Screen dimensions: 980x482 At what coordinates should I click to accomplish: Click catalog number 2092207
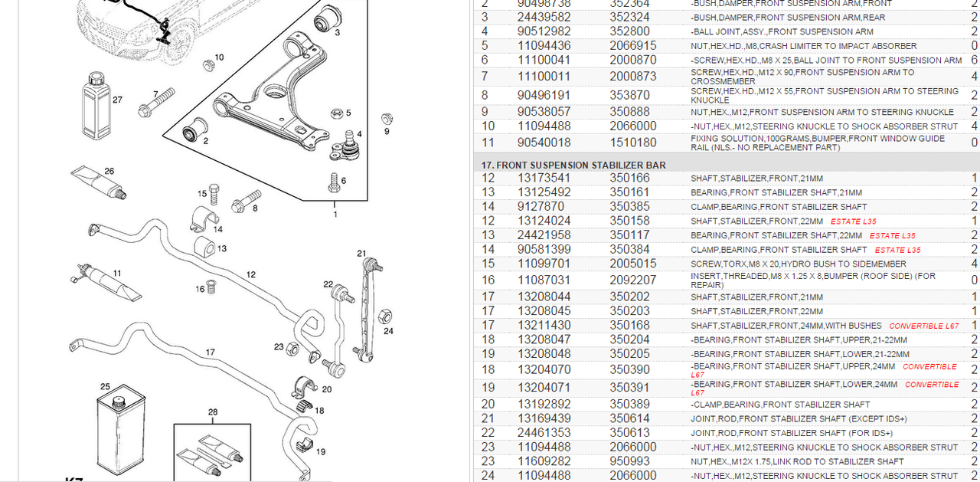click(x=633, y=280)
